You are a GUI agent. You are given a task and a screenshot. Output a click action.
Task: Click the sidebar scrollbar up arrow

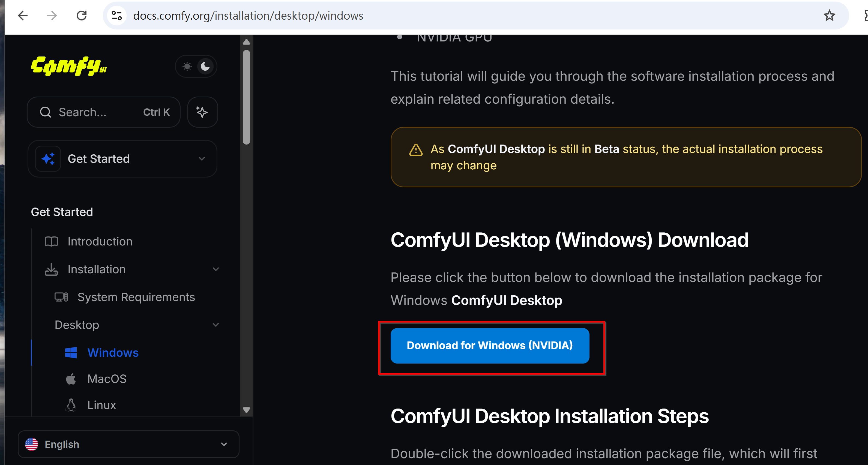[246, 42]
